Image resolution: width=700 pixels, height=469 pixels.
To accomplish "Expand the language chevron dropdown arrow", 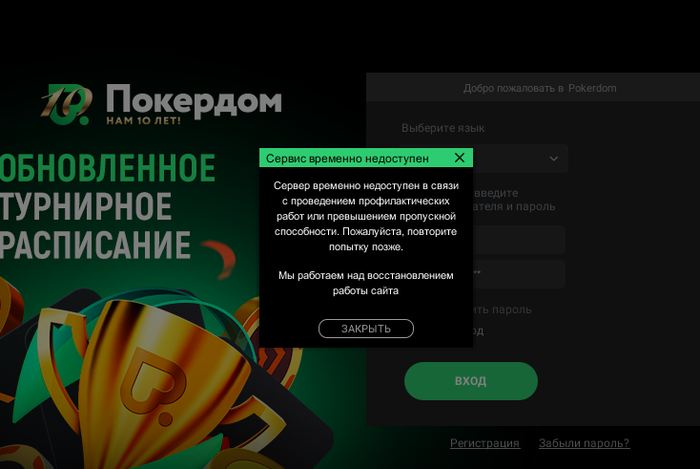I will [x=554, y=158].
